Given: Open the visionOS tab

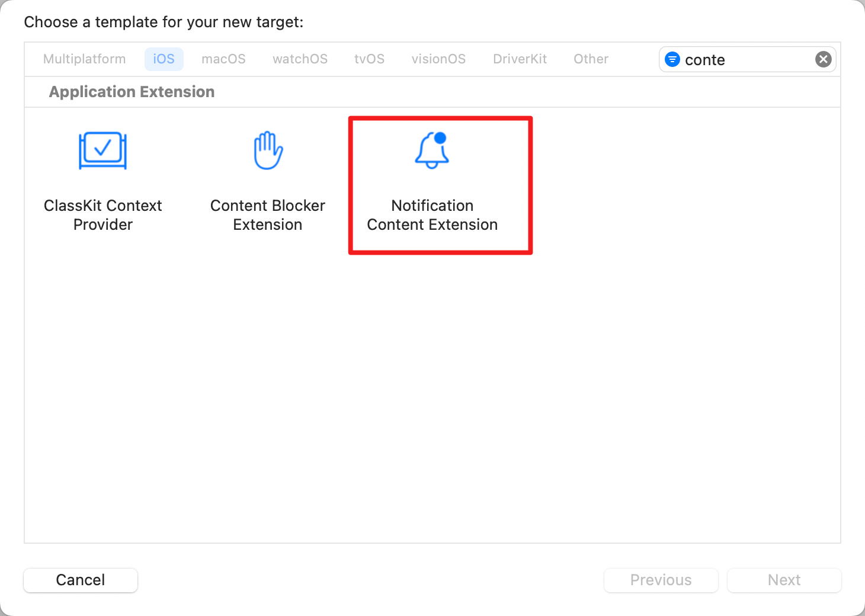Looking at the screenshot, I should click(x=438, y=59).
